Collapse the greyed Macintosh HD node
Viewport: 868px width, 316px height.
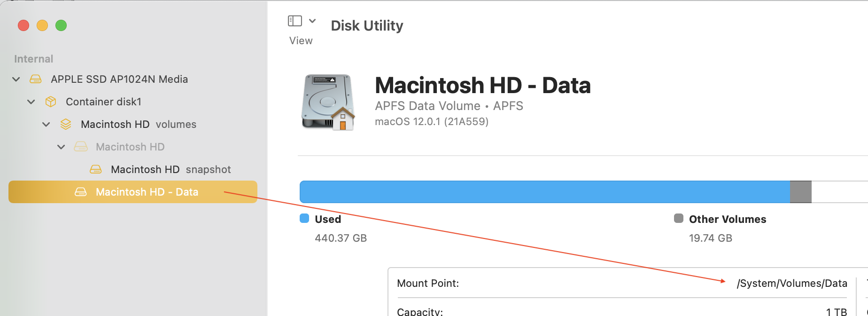61,147
